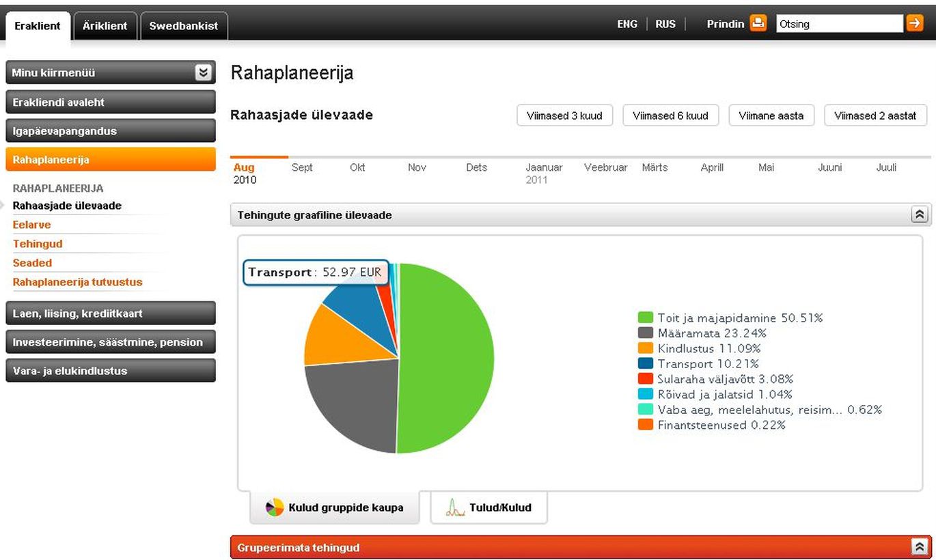Select Sept on the month timeline

pyautogui.click(x=302, y=167)
